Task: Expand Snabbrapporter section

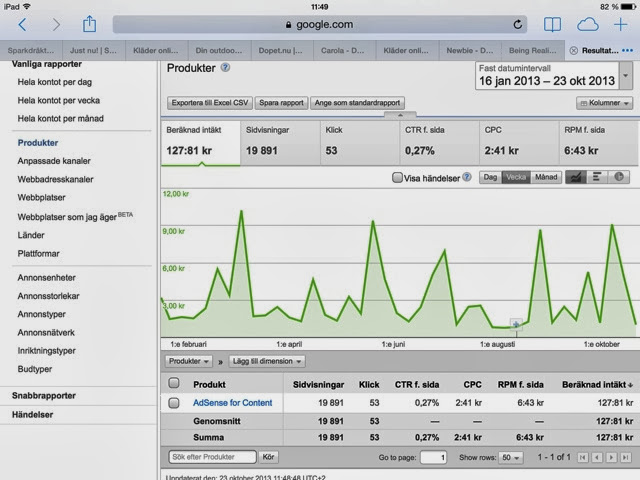Action: pyautogui.click(x=44, y=396)
